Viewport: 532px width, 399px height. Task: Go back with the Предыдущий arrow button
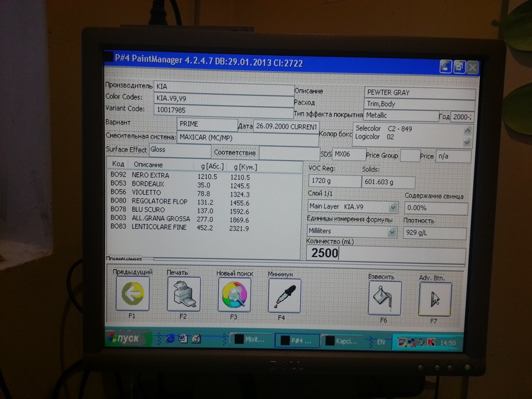click(132, 294)
